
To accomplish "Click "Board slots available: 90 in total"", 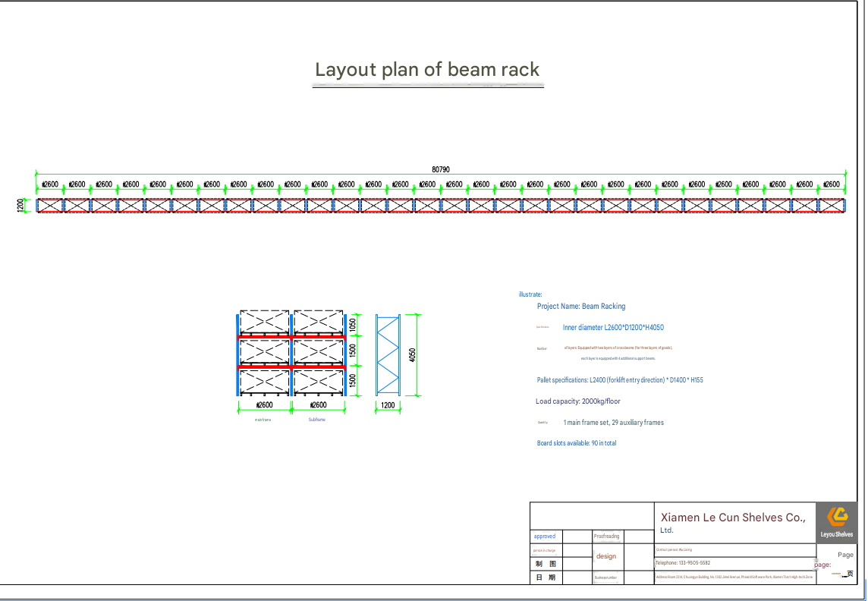I will (x=577, y=443).
